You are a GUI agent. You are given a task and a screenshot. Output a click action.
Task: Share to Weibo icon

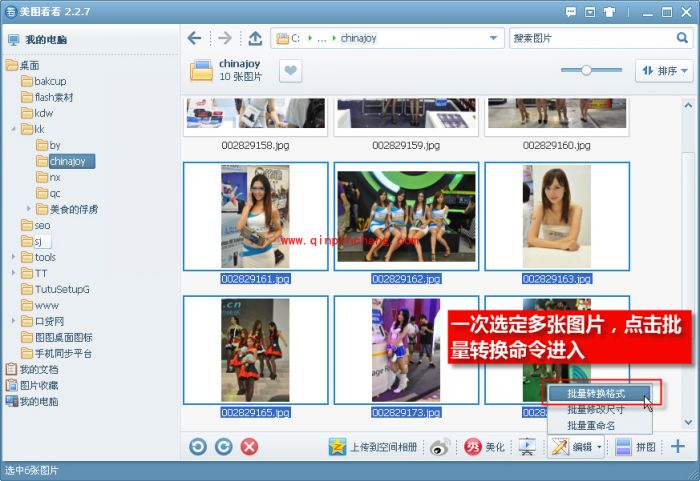441,447
